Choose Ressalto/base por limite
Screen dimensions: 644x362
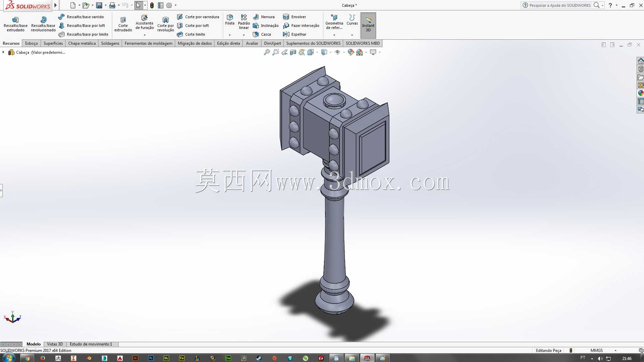83,34
